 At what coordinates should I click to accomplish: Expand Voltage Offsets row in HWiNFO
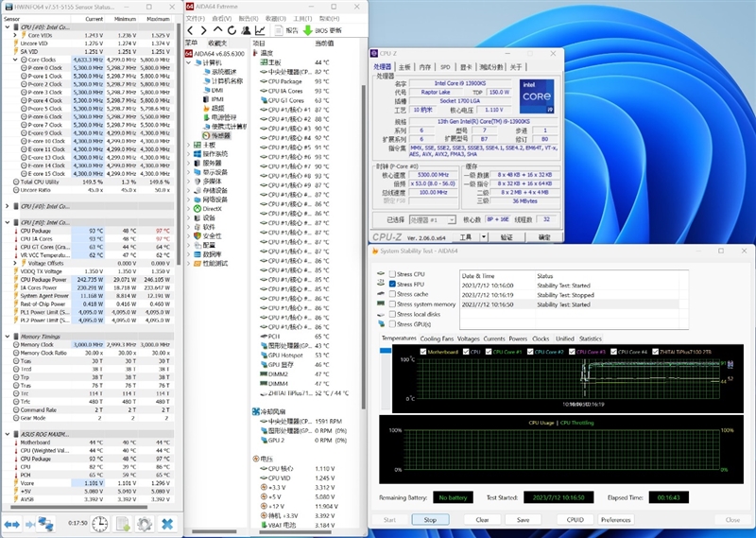pyautogui.click(x=15, y=264)
